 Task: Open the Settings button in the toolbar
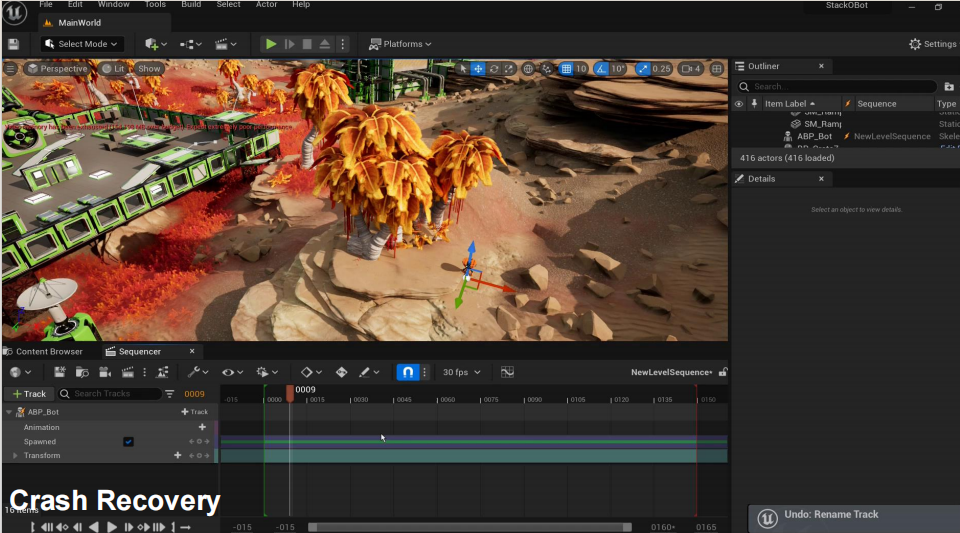(x=932, y=44)
